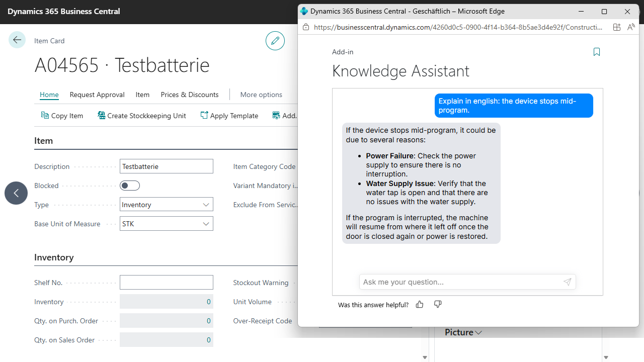The height and width of the screenshot is (362, 644).
Task: Click the Copy Item button
Action: tap(62, 115)
